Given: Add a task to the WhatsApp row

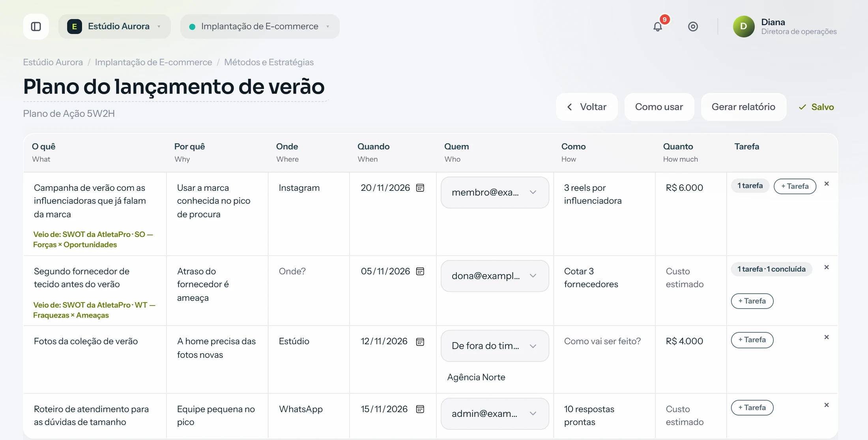Looking at the screenshot, I should click(x=752, y=408).
